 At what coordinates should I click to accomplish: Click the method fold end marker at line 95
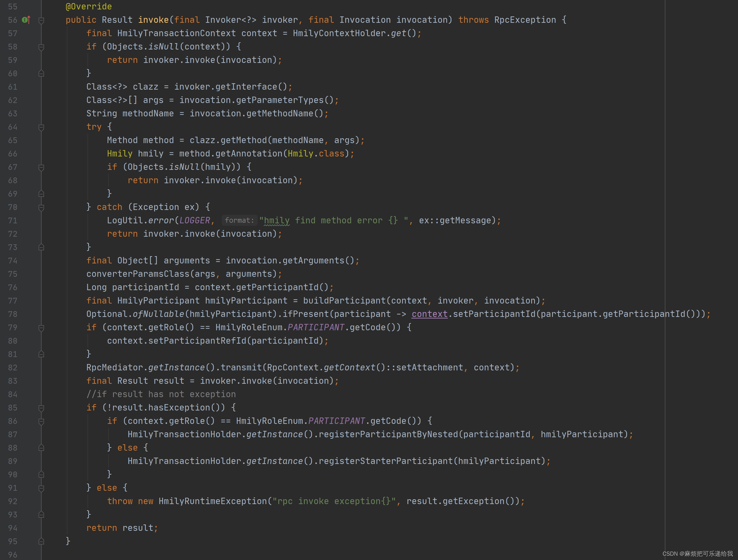[41, 541]
